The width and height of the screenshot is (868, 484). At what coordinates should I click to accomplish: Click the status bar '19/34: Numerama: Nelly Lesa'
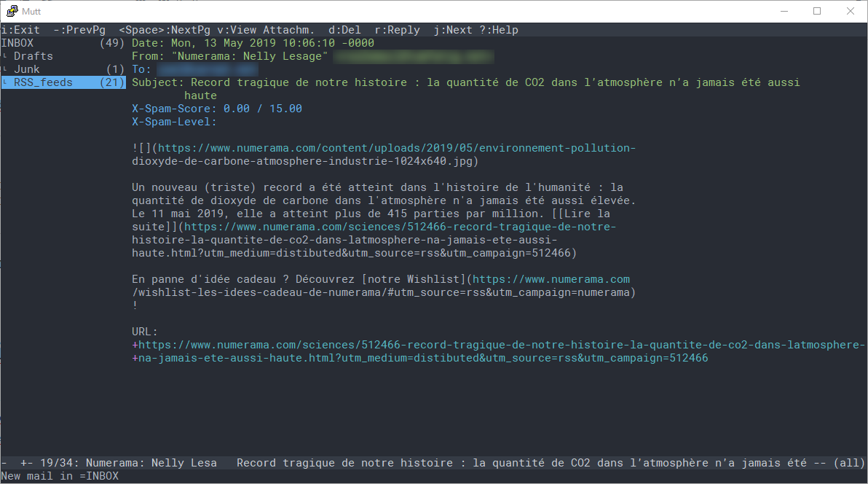pyautogui.click(x=128, y=464)
